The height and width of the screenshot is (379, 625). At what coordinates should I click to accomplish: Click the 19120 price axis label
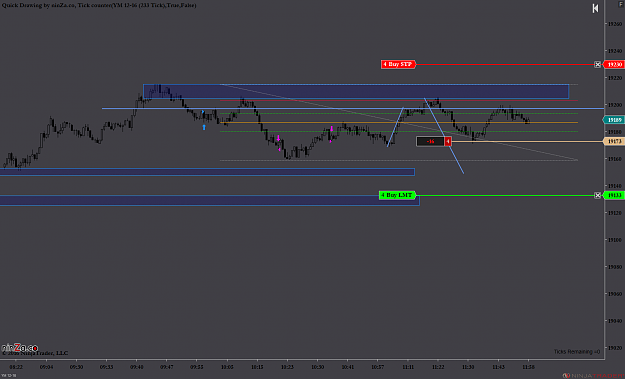point(615,213)
